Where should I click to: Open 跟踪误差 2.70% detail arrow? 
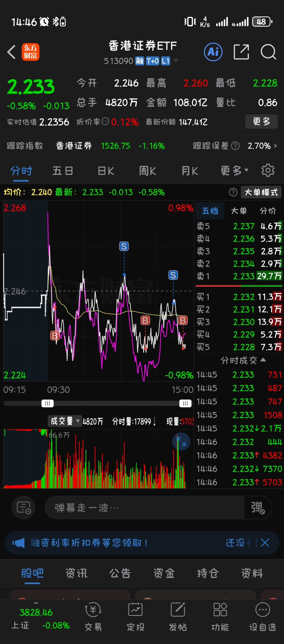click(275, 146)
